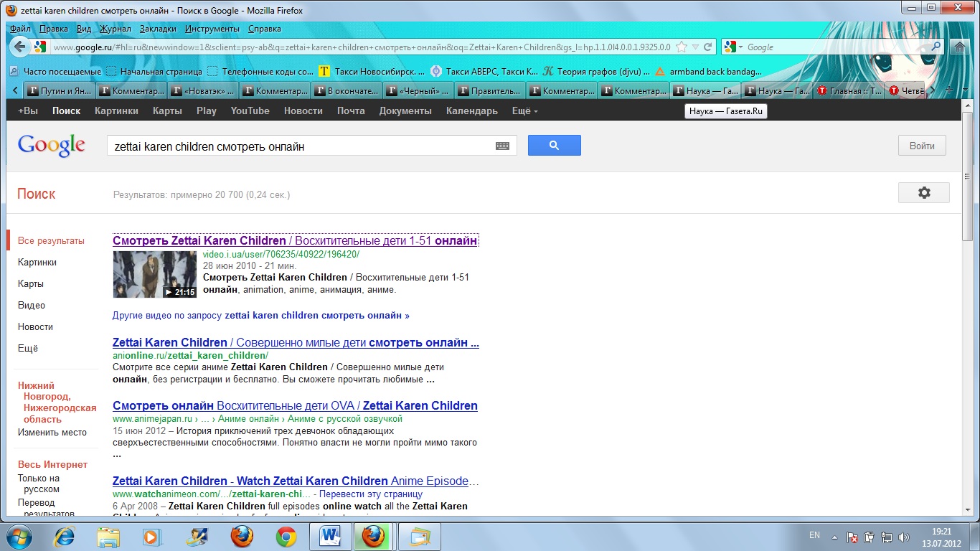Image resolution: width=980 pixels, height=551 pixels.
Task: Click the blue Google search button
Action: pyautogui.click(x=555, y=146)
